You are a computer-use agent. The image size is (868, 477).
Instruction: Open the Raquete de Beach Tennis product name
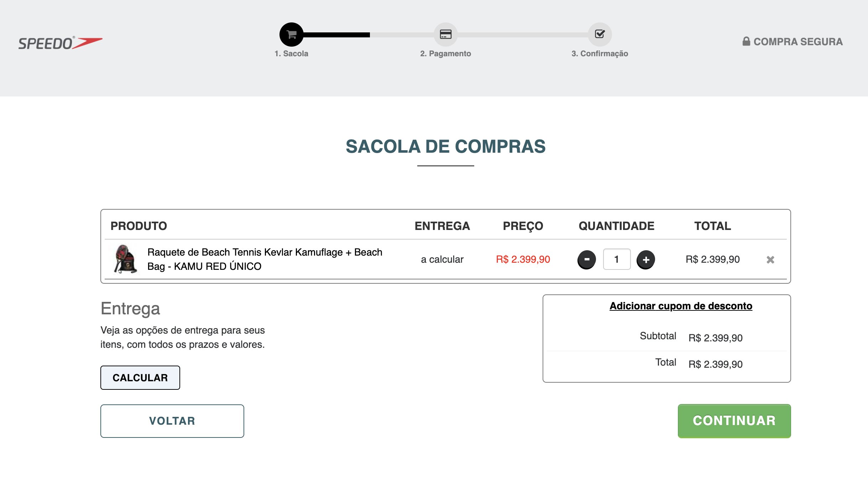point(265,259)
